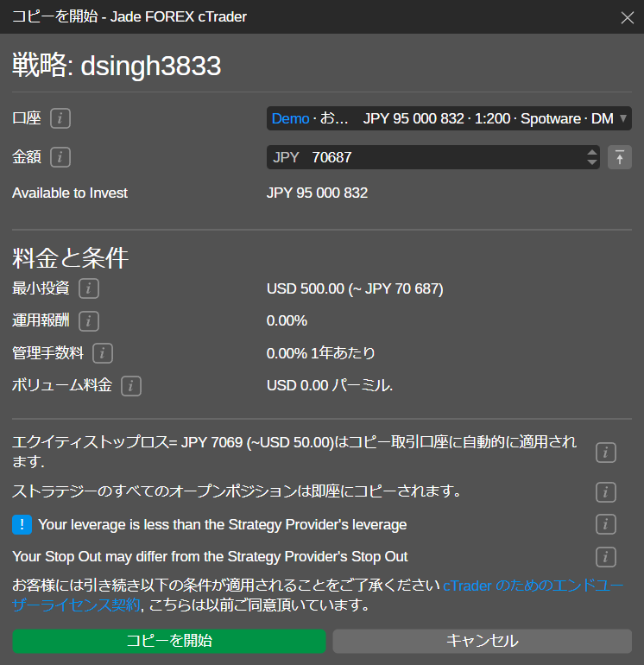Viewport: 644px width, 665px height.
Task: Show info for equity stop loss notice
Action: coord(606,452)
